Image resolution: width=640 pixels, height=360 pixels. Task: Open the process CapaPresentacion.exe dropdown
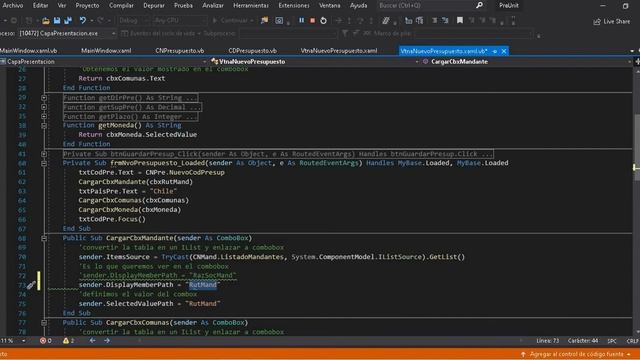pyautogui.click(x=67, y=33)
